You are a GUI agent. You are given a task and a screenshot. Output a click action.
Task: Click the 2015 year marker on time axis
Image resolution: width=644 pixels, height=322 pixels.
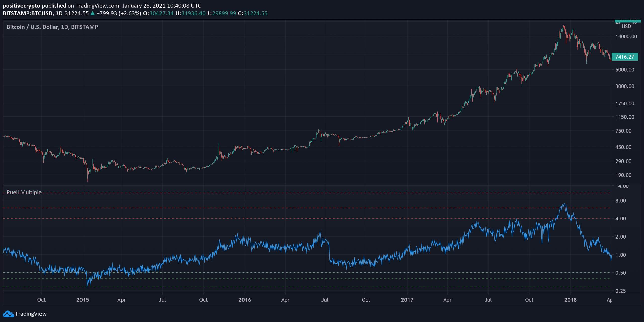(x=83, y=300)
